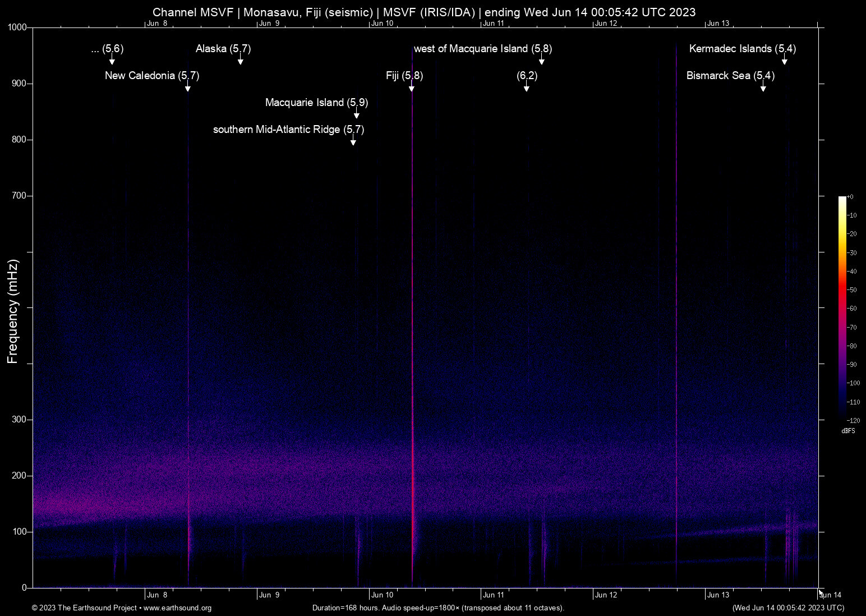Click the Fiji (5.8) earthquake arrow

(412, 88)
